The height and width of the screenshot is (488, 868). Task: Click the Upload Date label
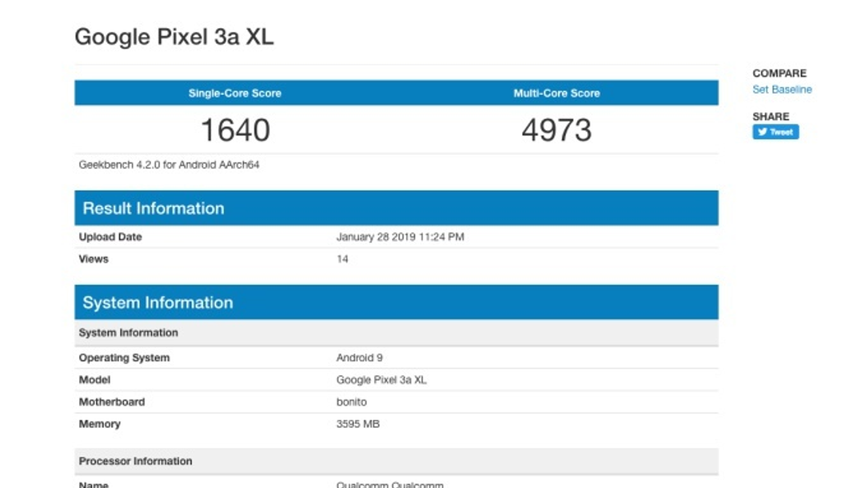[x=110, y=237]
